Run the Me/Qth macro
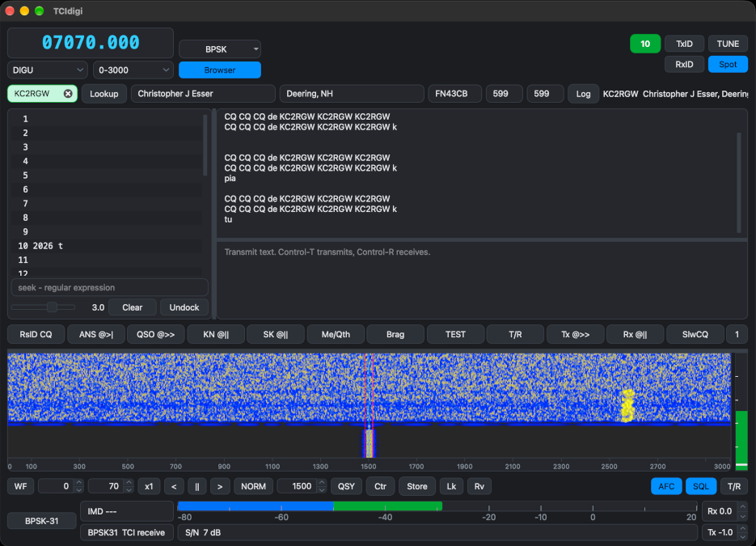This screenshot has width=756, height=546. tap(336, 334)
